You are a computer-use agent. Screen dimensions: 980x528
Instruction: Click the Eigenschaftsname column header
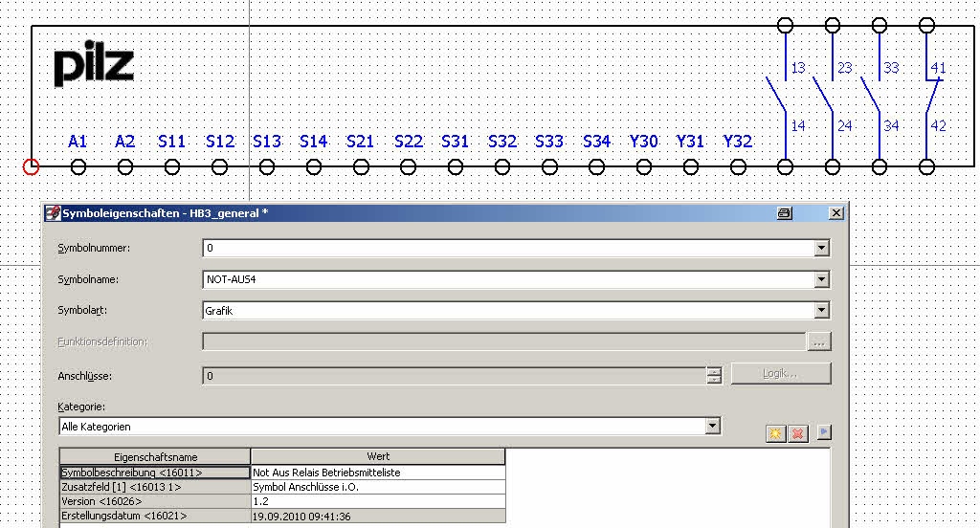point(155,457)
